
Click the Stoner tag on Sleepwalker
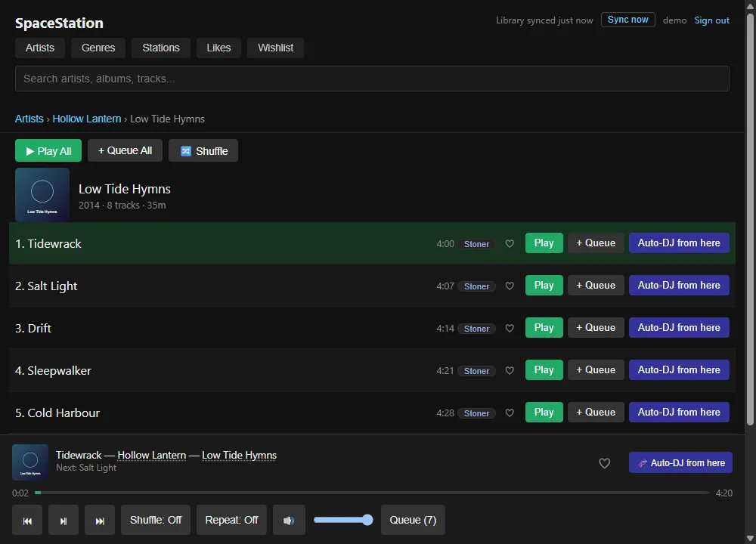click(476, 372)
